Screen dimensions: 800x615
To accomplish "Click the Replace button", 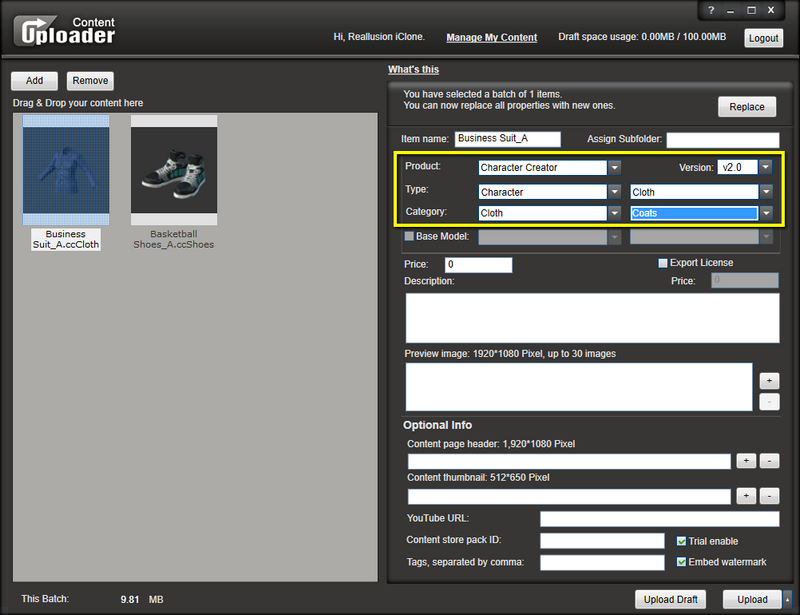I will [747, 107].
